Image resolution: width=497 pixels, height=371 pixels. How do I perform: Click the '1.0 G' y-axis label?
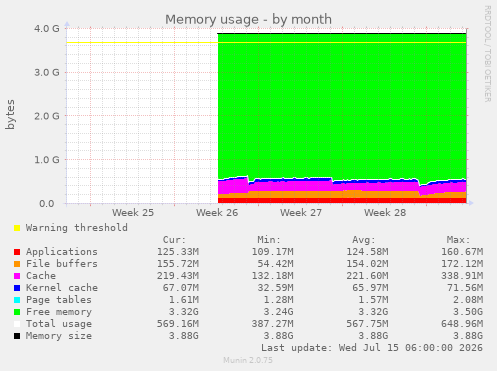click(47, 160)
